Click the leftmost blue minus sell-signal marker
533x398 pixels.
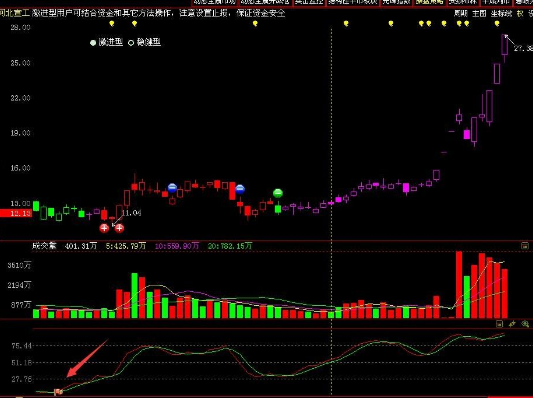tap(172, 188)
